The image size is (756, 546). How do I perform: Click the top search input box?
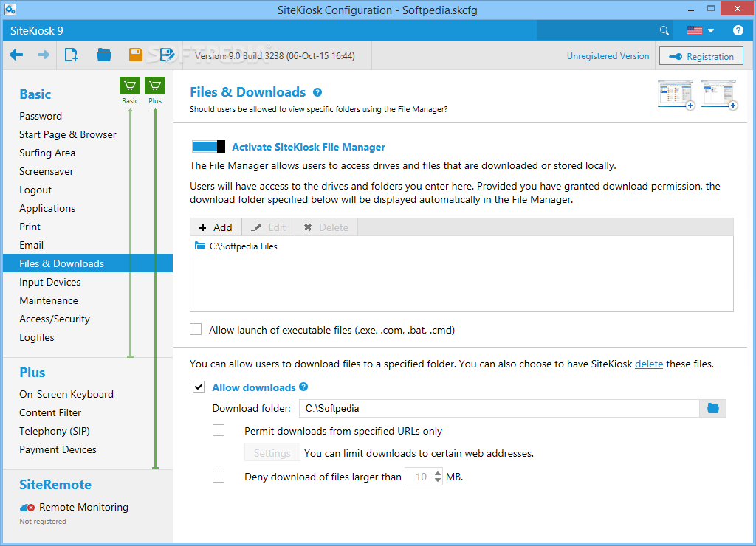pyautogui.click(x=597, y=30)
